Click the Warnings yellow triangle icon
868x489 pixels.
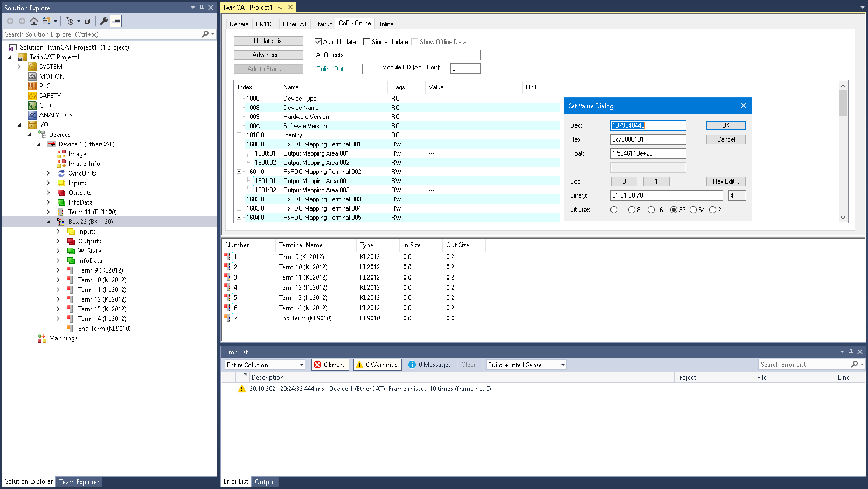click(359, 365)
